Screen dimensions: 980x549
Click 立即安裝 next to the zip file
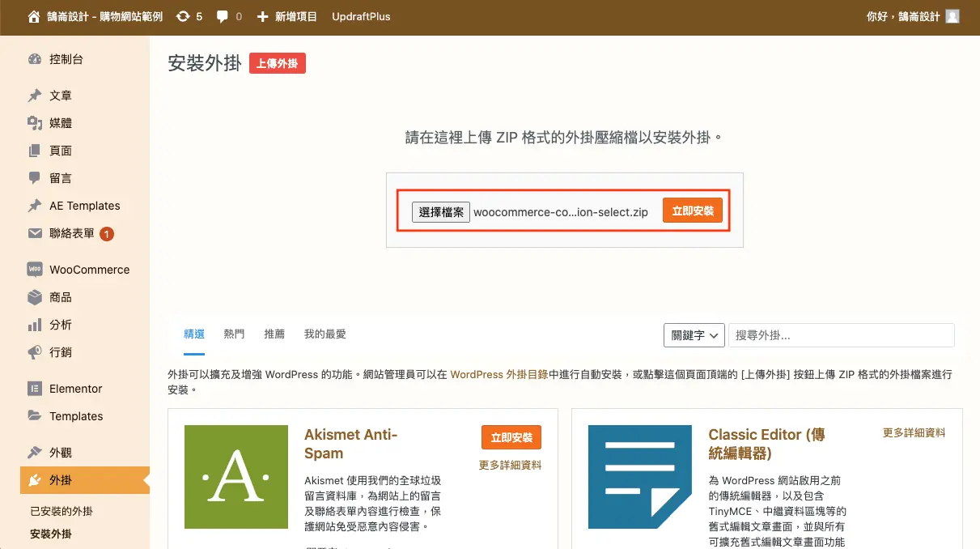[693, 211]
